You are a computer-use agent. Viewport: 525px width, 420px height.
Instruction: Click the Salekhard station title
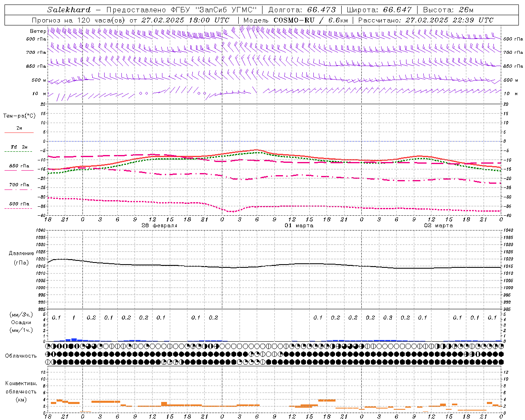coord(69,10)
